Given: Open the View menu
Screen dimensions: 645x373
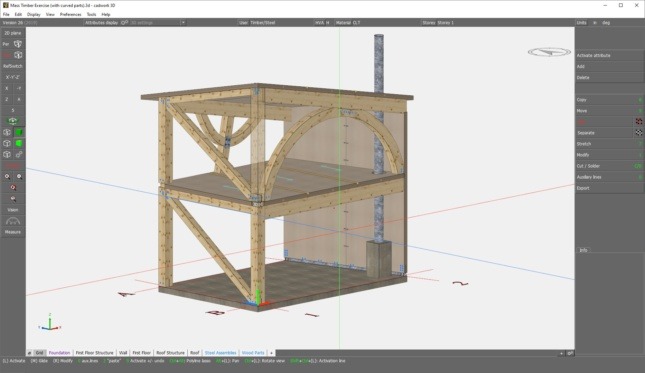Looking at the screenshot, I should pos(50,14).
